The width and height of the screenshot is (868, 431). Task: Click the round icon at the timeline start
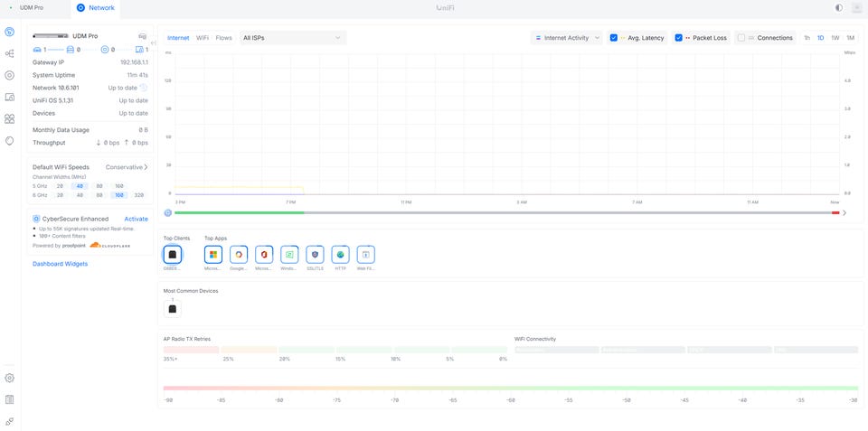click(x=168, y=212)
